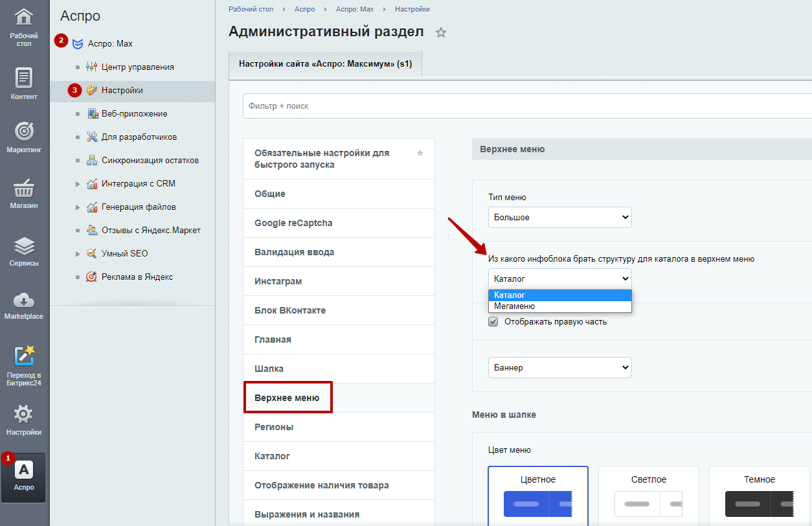
Task: Click the Центр управления sliders icon
Action: pos(91,67)
